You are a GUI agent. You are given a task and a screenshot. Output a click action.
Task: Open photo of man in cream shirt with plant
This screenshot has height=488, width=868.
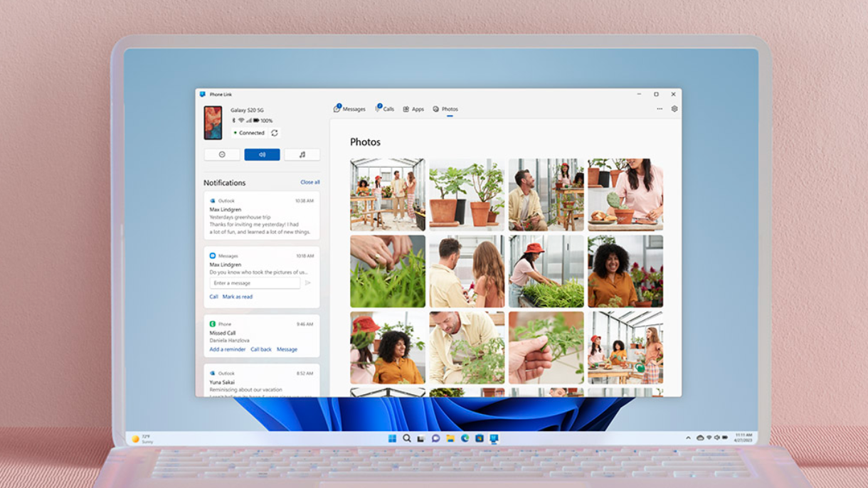(x=467, y=348)
